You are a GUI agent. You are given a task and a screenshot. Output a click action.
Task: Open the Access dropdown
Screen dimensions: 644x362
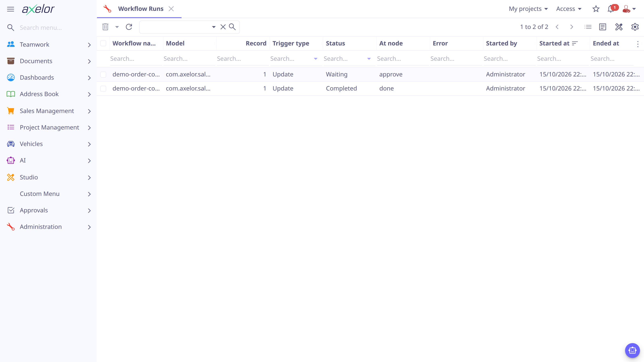[569, 9]
